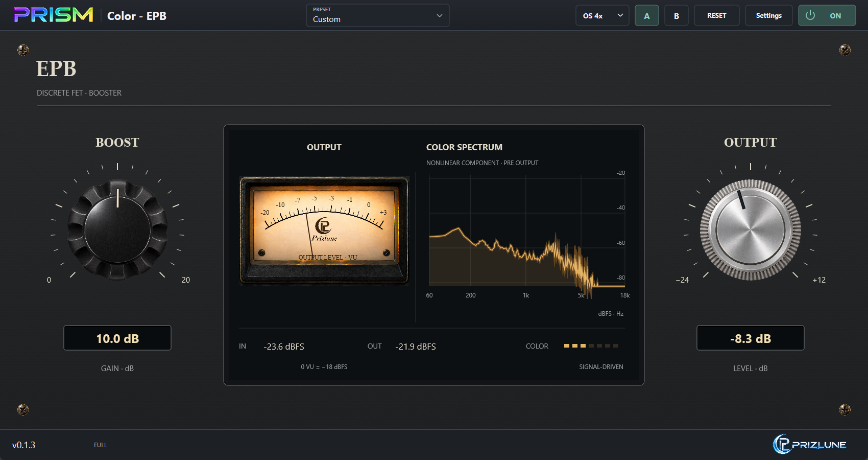The height and width of the screenshot is (460, 868).
Task: Click the Prizlune logo in footer
Action: pyautogui.click(x=810, y=444)
